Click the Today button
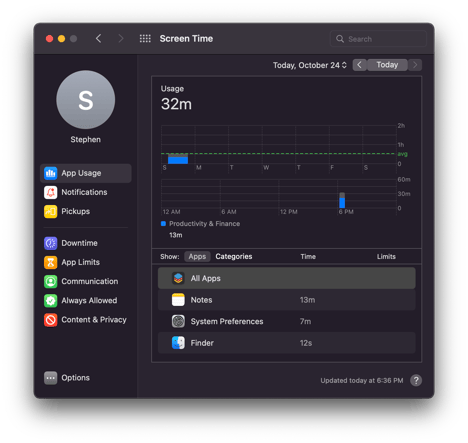This screenshot has width=468, height=443. coord(387,65)
